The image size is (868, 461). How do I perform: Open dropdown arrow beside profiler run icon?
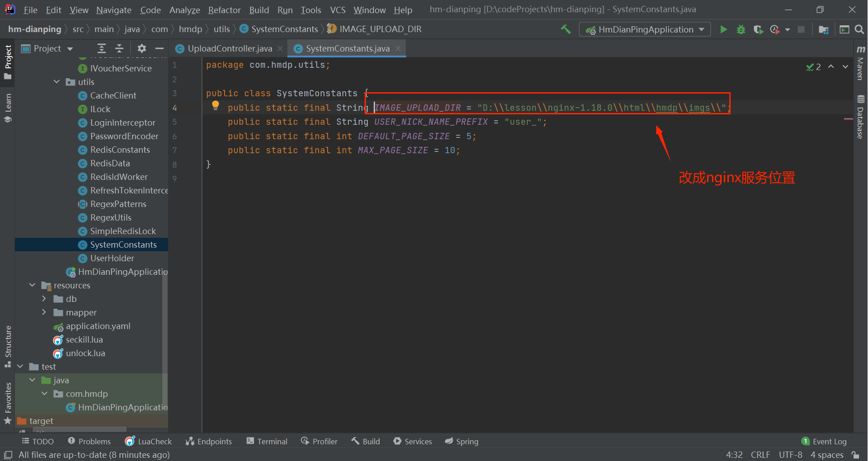pos(788,29)
